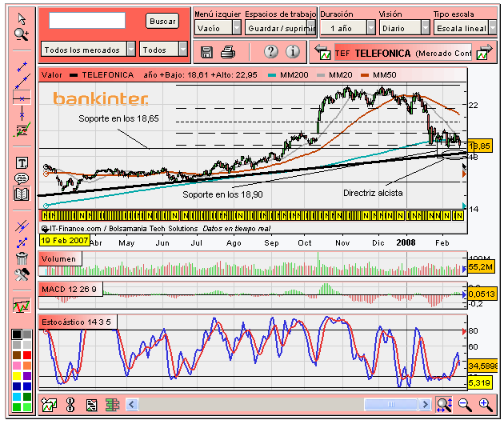Screen dimensions: 504x424
Task: Activate the speech bubble comment tool
Action: coord(22,178)
